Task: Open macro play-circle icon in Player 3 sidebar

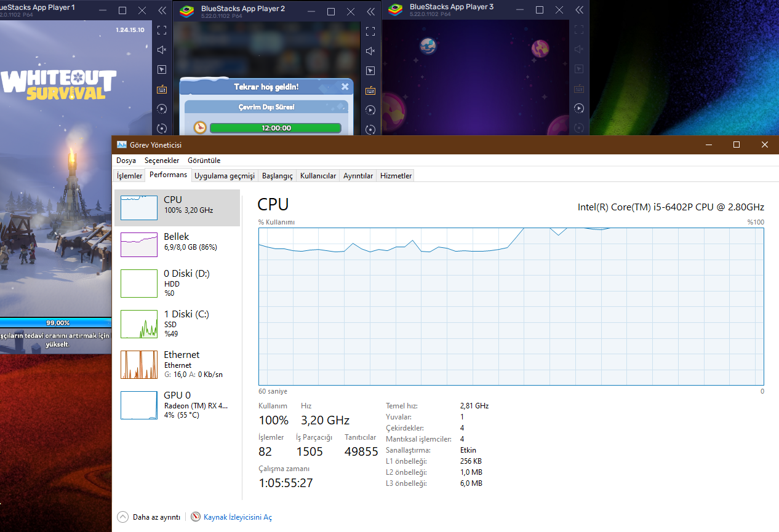Action: tap(579, 108)
